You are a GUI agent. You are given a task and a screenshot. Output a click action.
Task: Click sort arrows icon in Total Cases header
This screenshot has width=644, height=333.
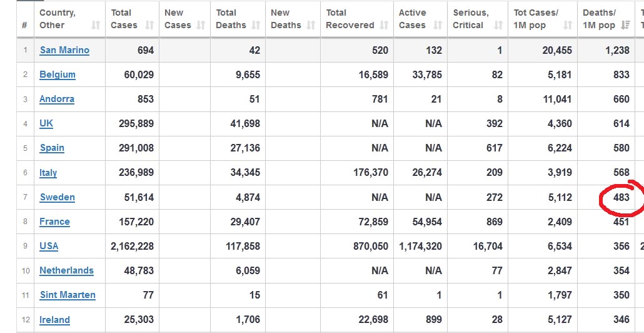(149, 25)
